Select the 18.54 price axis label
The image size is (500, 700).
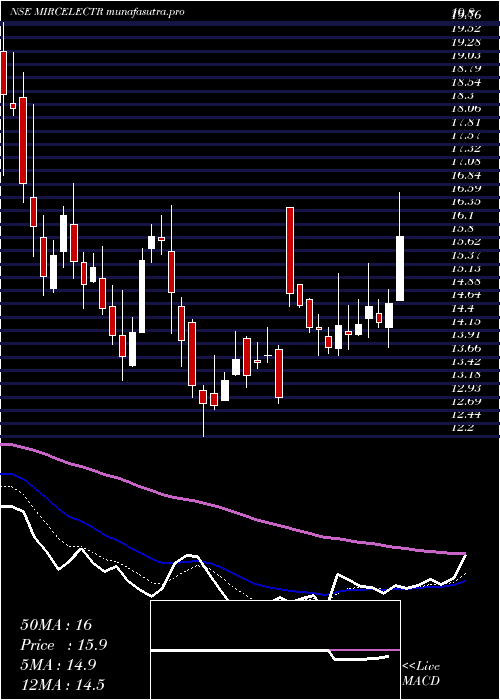tap(466, 82)
